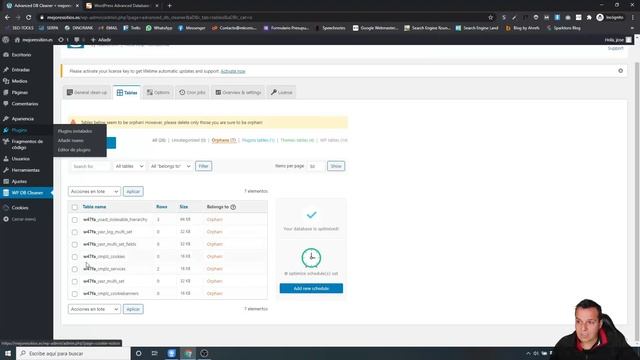The image size is (640, 360).
Task: Click the top Aplicar button
Action: [133, 191]
